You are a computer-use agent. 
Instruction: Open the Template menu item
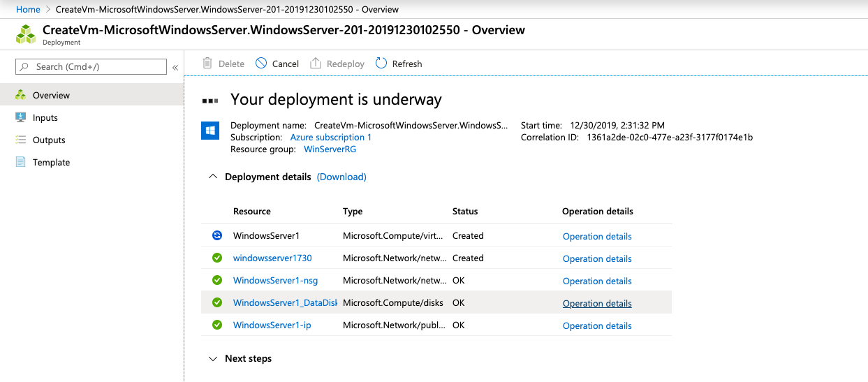51,162
